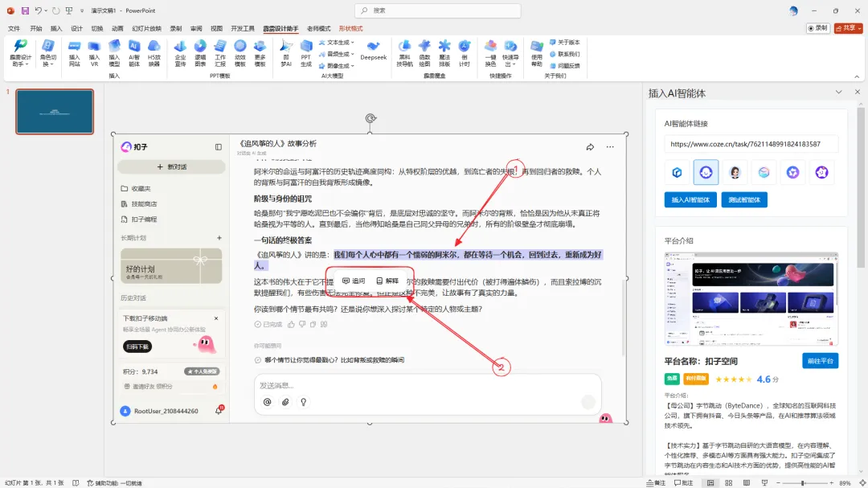Expand the 霹雳设计助手 dropdown button
Image resolution: width=868 pixels, height=488 pixels.
(x=20, y=53)
